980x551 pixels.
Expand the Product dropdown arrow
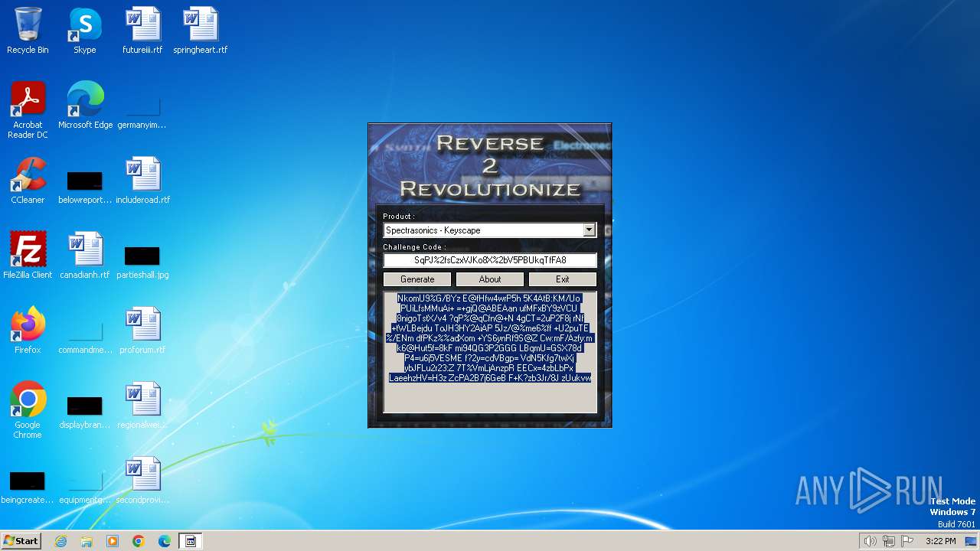point(589,230)
